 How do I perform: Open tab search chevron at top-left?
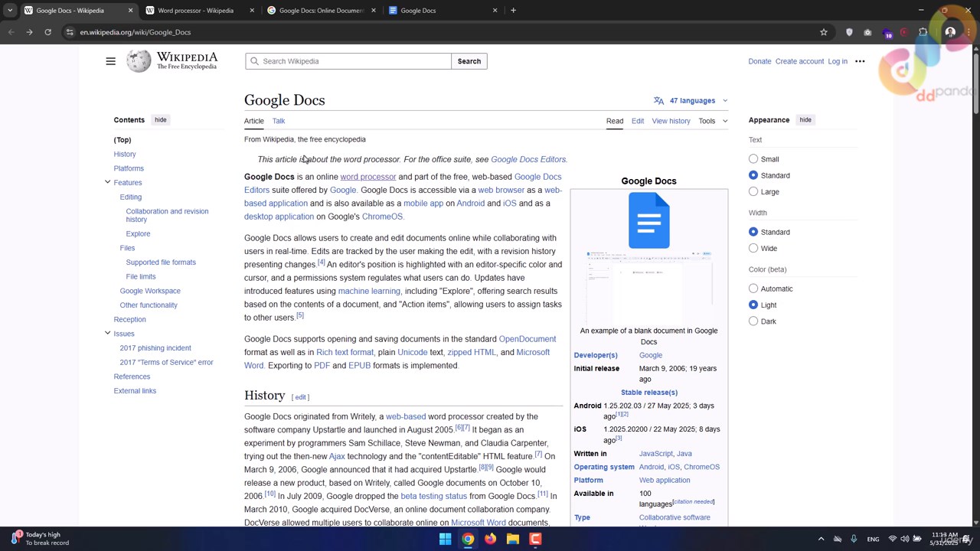click(x=9, y=10)
